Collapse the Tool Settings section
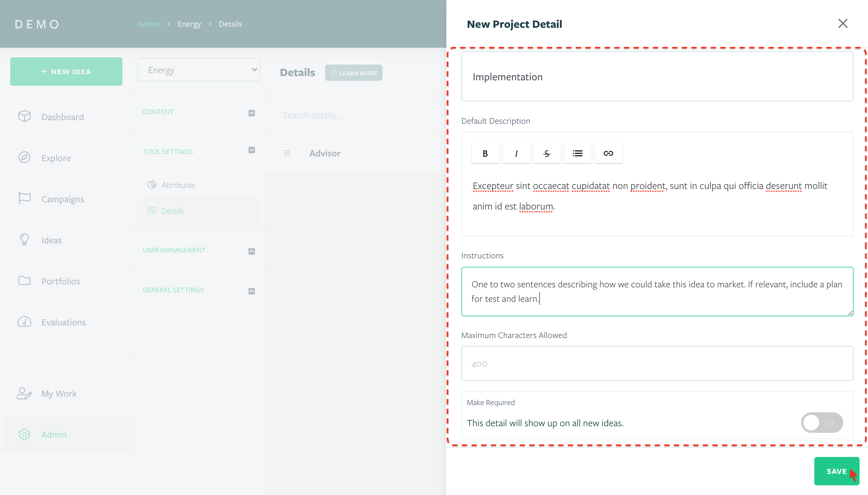Image resolution: width=868 pixels, height=495 pixels. [x=252, y=150]
